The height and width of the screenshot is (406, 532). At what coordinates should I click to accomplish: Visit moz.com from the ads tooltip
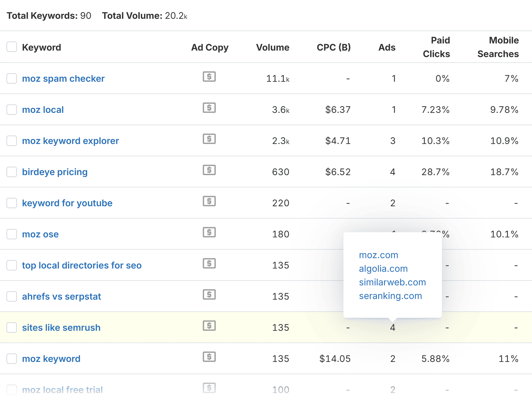tap(379, 255)
